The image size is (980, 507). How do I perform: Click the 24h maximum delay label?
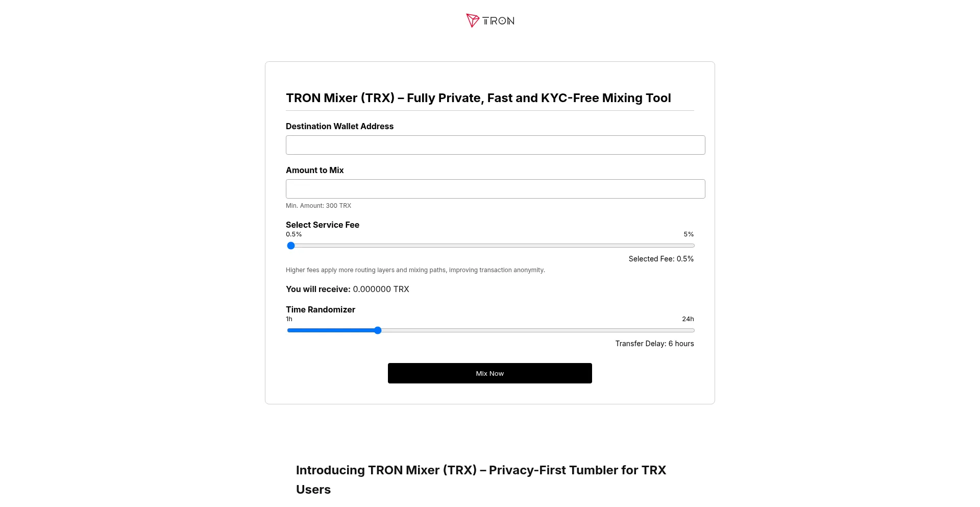688,319
